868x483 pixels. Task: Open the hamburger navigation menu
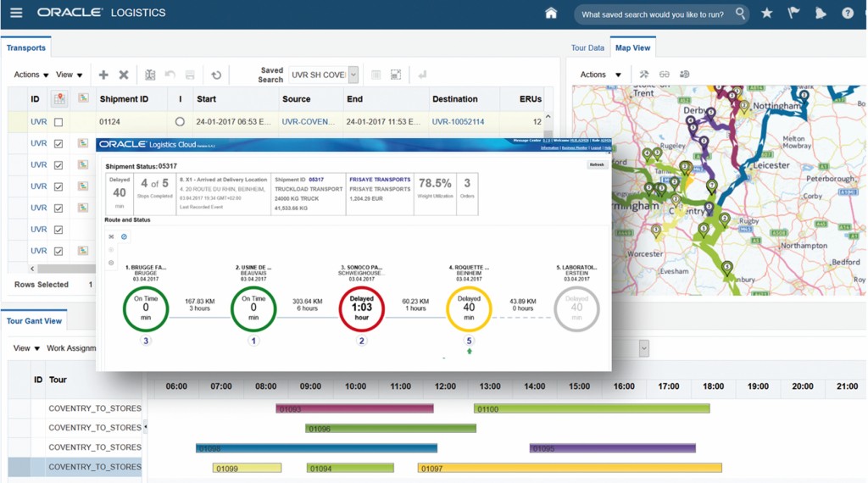tap(16, 14)
